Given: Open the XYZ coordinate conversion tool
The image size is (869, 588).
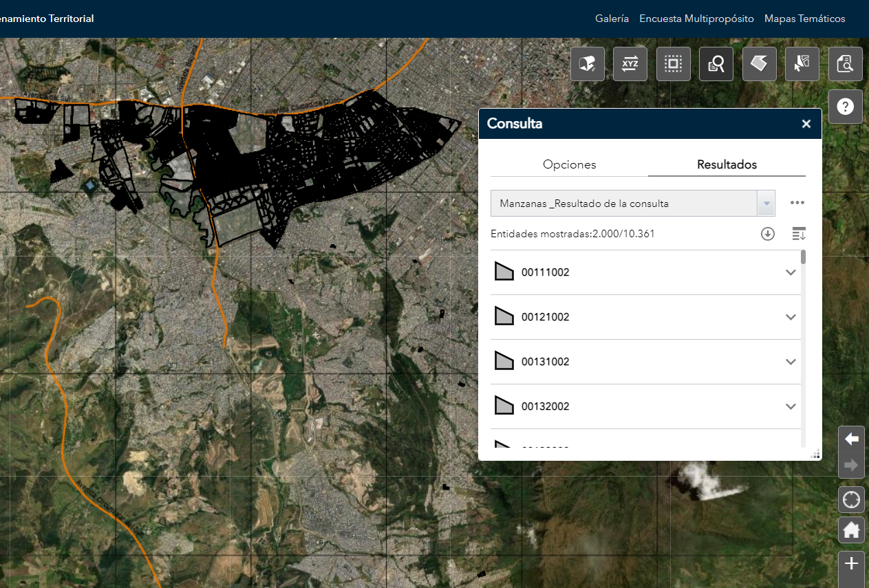Looking at the screenshot, I should tap(630, 64).
